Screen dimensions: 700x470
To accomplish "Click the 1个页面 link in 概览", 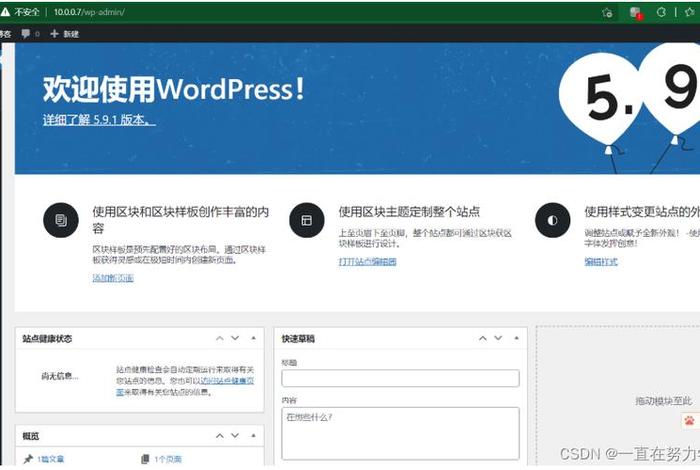I will pyautogui.click(x=168, y=459).
